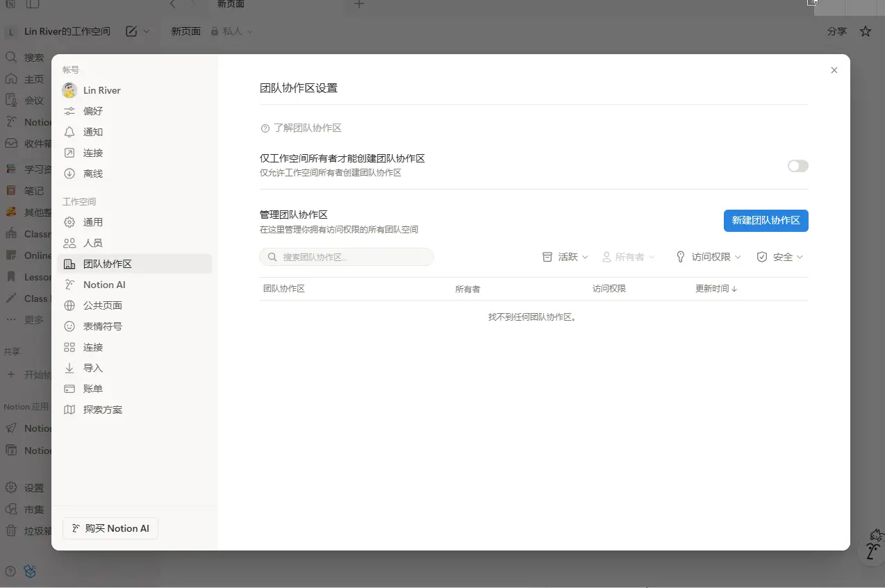Open 偏好 preferences in settings sidebar
The image size is (885, 588).
coord(134,111)
